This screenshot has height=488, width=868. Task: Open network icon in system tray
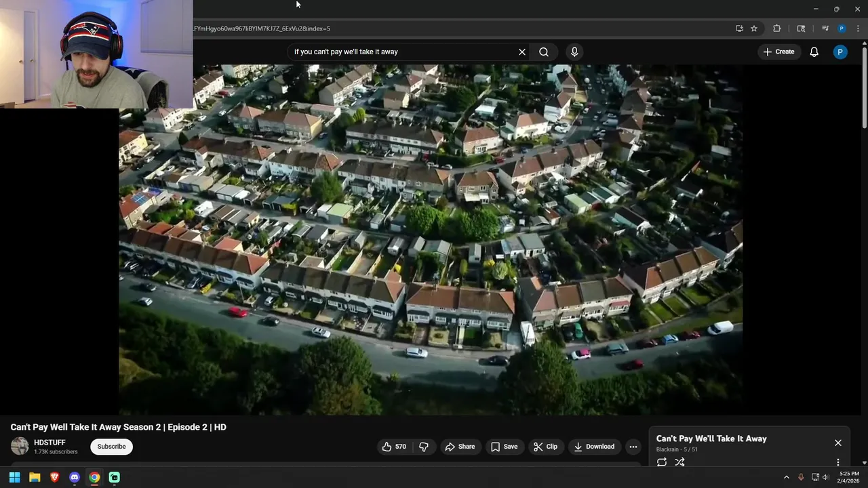[x=815, y=477]
